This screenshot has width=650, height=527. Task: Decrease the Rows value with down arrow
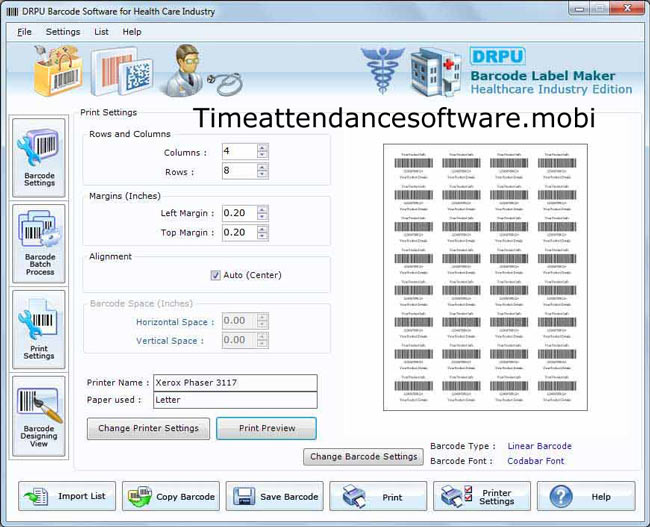(262, 175)
